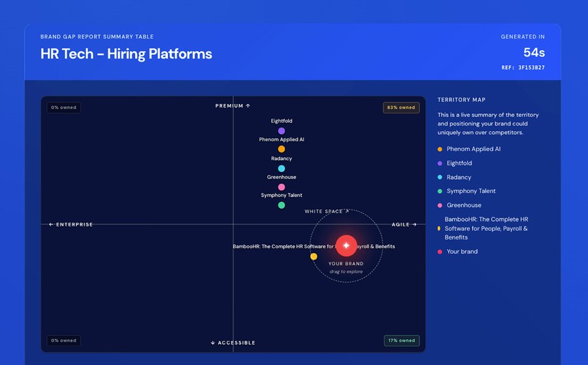This screenshot has height=365, width=588.
Task: Click the Symphony Talent map label
Action: click(282, 196)
